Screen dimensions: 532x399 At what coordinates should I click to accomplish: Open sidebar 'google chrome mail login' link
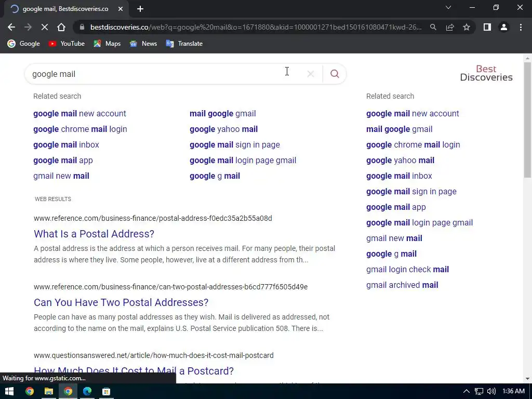(413, 144)
